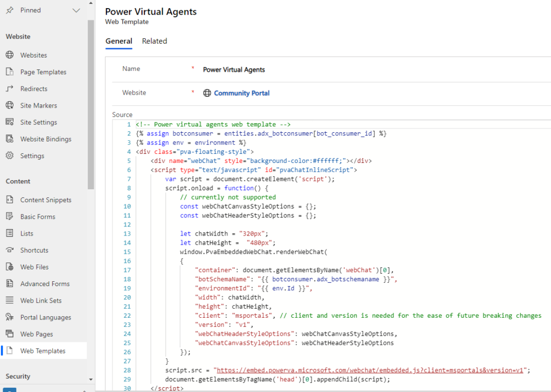This screenshot has height=392, width=551.
Task: Open the Websites section
Action: point(32,54)
